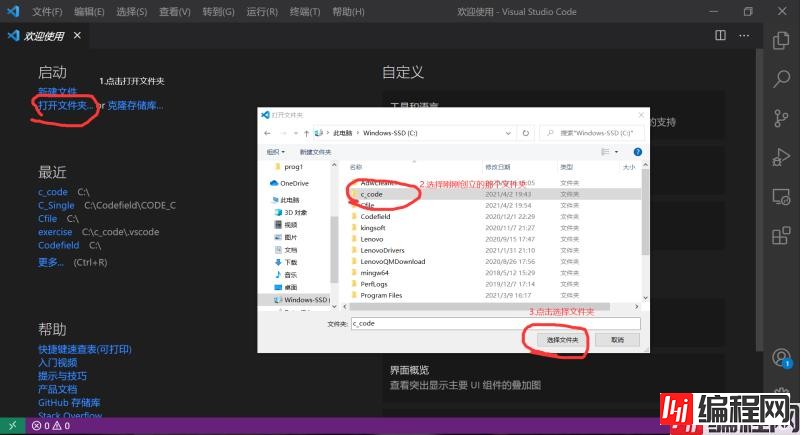Open the view options dropdown arrow
The height and width of the screenshot is (435, 800).
(x=616, y=152)
